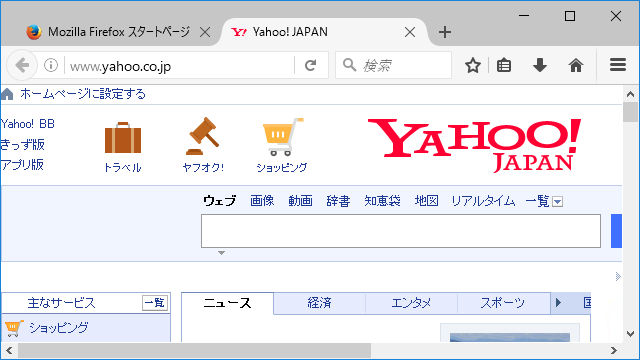
Task: Click shopping cart icon in main services list
Action: tap(13, 328)
